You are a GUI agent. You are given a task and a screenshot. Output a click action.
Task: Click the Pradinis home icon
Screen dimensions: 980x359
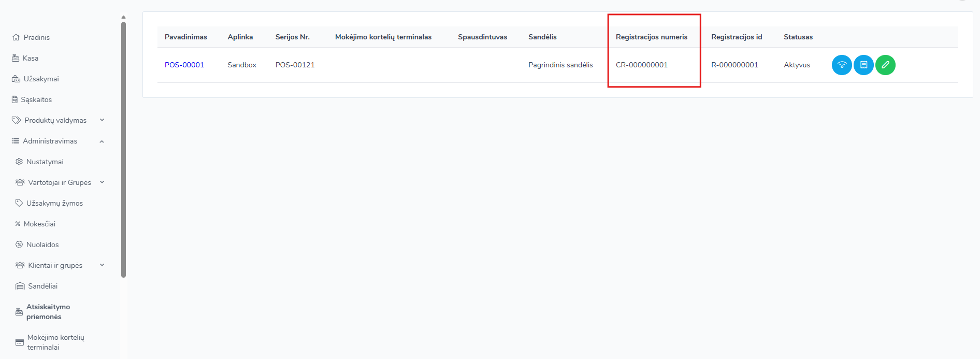16,37
